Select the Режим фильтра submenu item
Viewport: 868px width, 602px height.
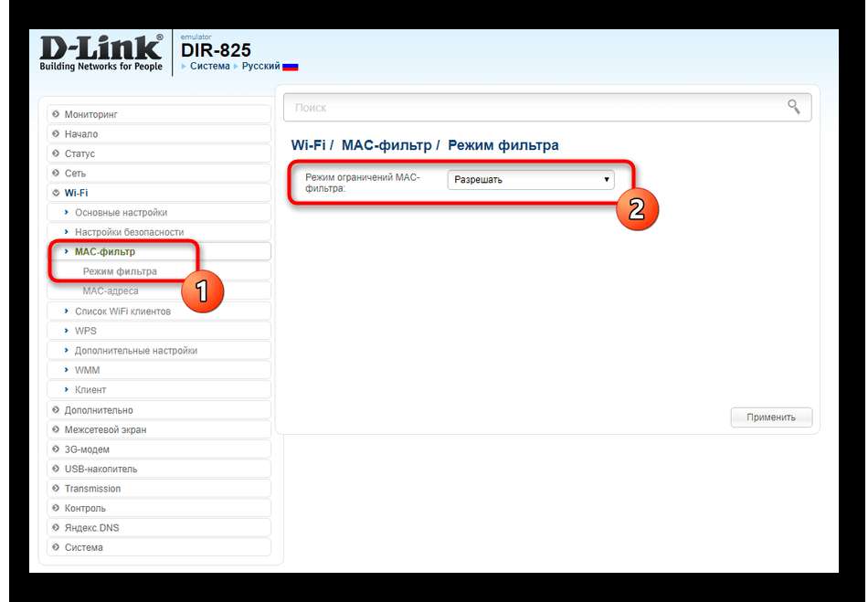159,271
